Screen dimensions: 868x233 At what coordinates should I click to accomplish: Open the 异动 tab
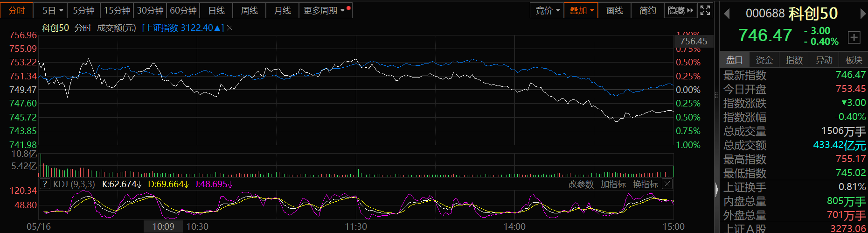tap(824, 60)
